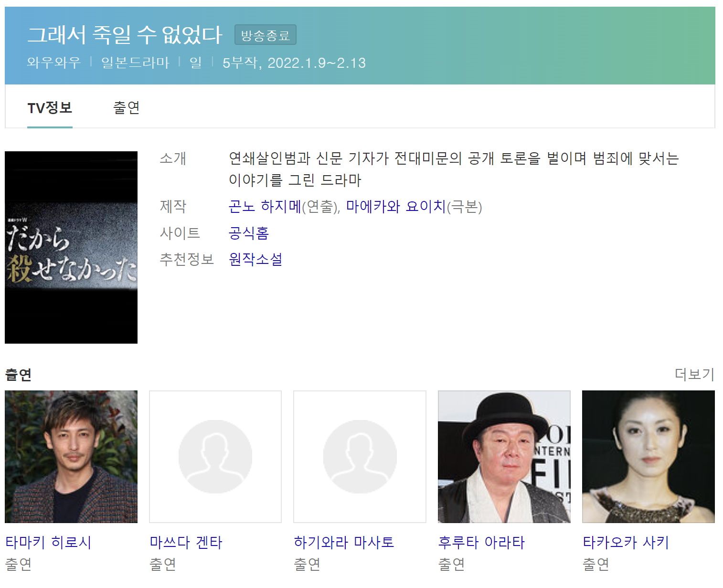This screenshot has height=588, width=723.
Task: Open Hagiwara Masato's placeholder avatar icon
Action: click(x=360, y=457)
